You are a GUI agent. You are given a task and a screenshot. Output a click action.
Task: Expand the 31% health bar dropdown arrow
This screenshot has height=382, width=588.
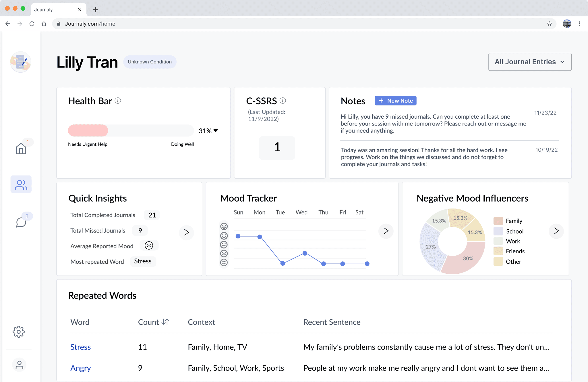tap(216, 131)
